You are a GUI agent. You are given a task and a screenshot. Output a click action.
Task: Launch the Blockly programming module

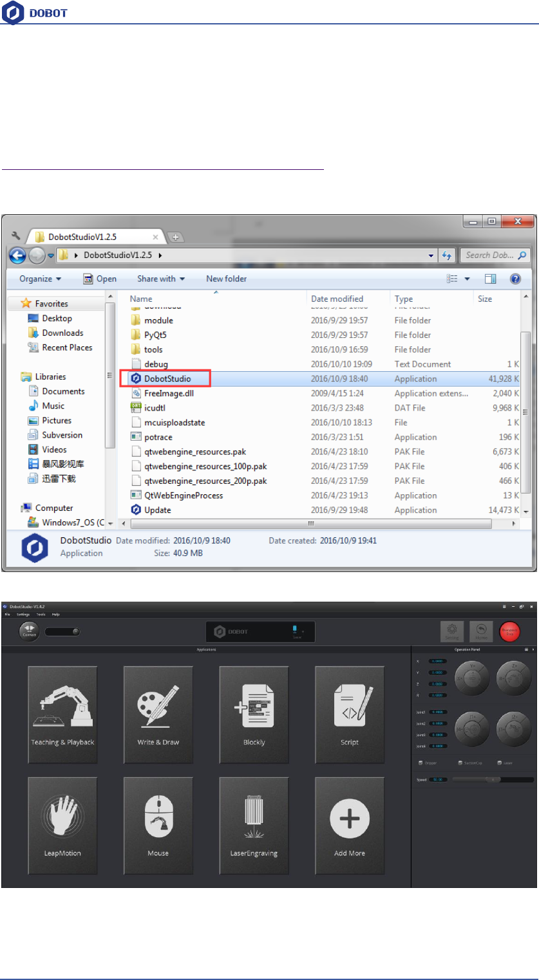254,714
